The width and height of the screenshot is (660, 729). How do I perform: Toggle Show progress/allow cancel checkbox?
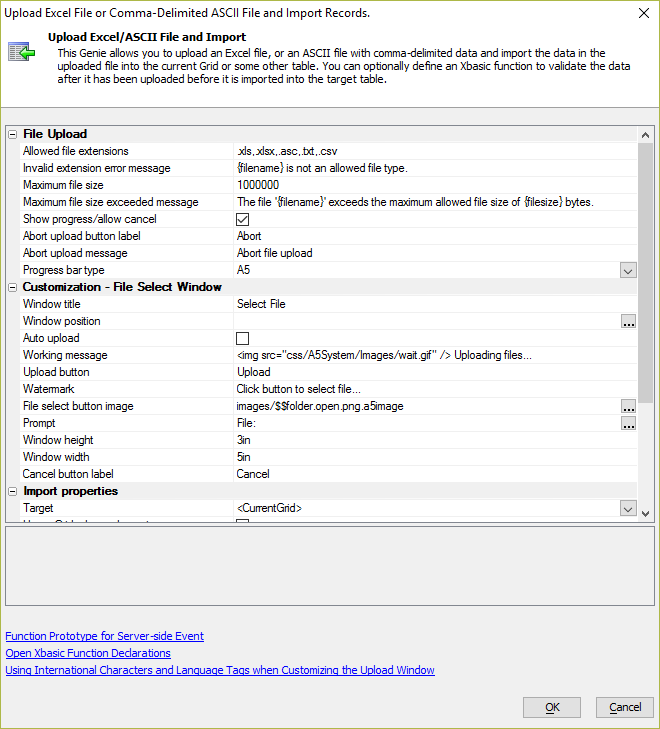243,219
